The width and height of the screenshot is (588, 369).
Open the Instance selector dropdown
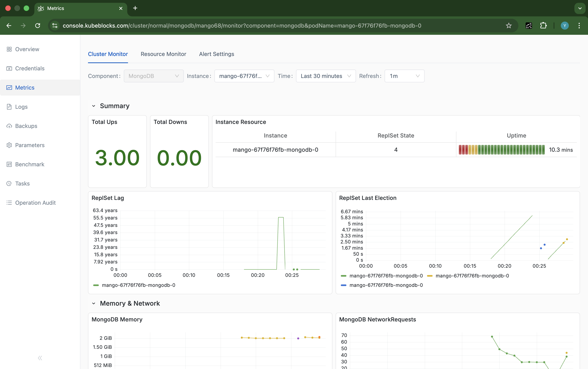pos(244,76)
